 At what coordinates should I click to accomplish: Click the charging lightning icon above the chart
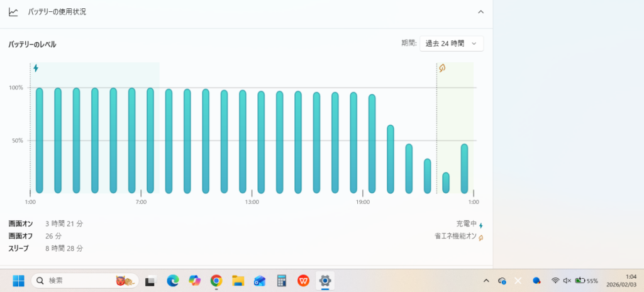tap(36, 68)
